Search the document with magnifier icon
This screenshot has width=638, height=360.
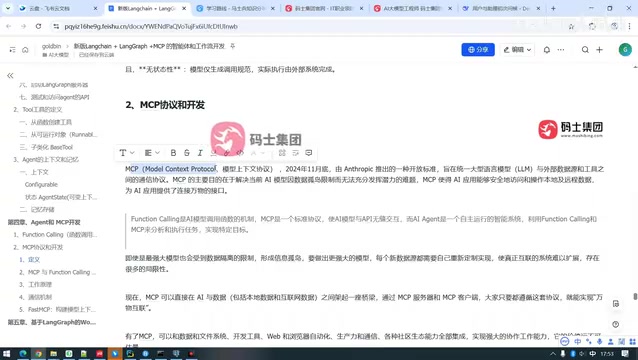point(585,50)
